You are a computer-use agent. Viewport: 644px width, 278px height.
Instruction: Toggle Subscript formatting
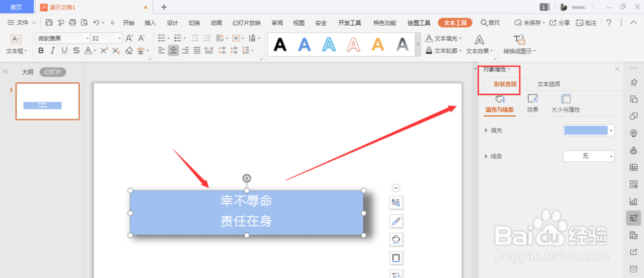pyautogui.click(x=116, y=50)
